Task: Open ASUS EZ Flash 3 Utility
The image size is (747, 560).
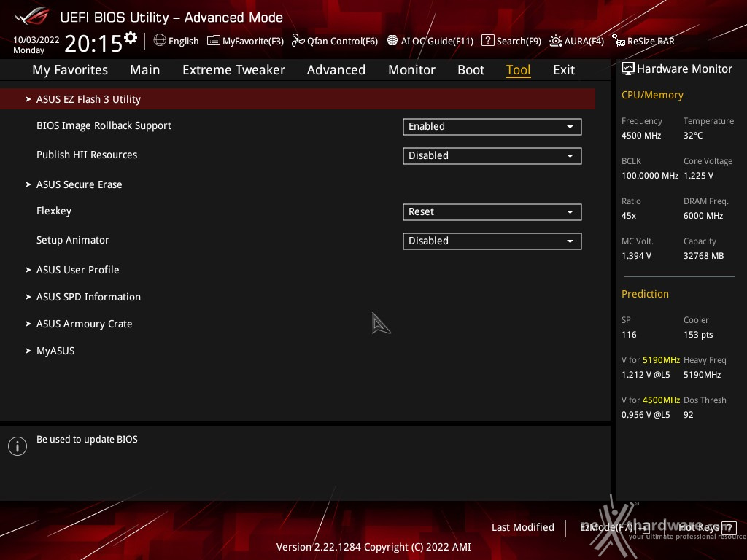Action: pyautogui.click(x=298, y=99)
